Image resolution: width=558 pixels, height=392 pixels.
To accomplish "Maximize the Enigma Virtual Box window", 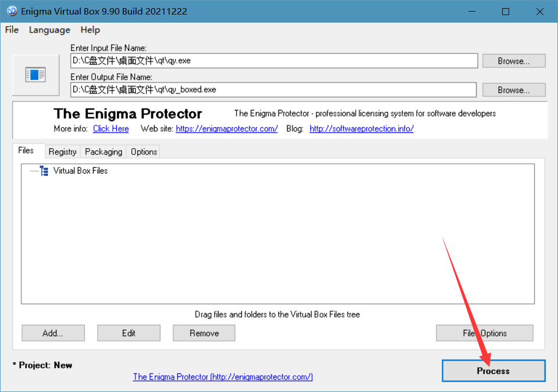I will click(x=505, y=12).
